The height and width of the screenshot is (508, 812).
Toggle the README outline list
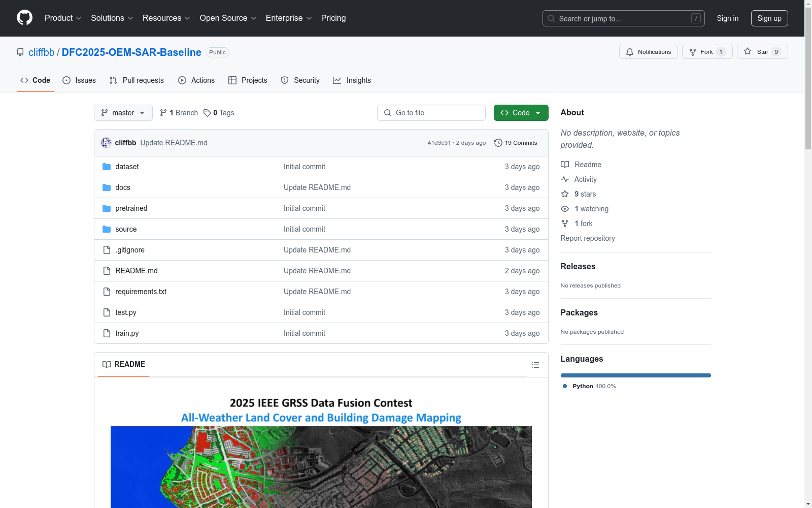[x=535, y=364]
